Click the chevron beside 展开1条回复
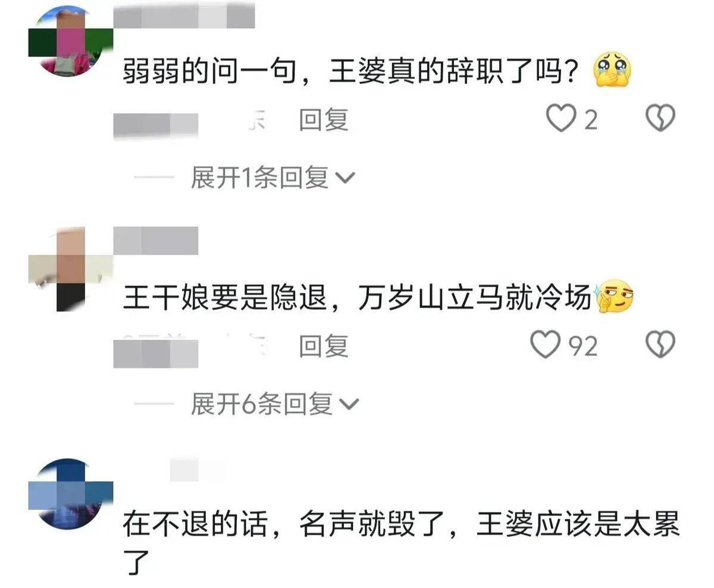The image size is (714, 588). [x=346, y=178]
